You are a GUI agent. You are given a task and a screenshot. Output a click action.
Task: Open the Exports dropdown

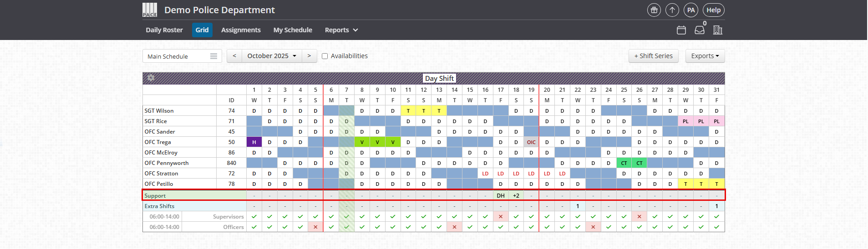pos(705,56)
